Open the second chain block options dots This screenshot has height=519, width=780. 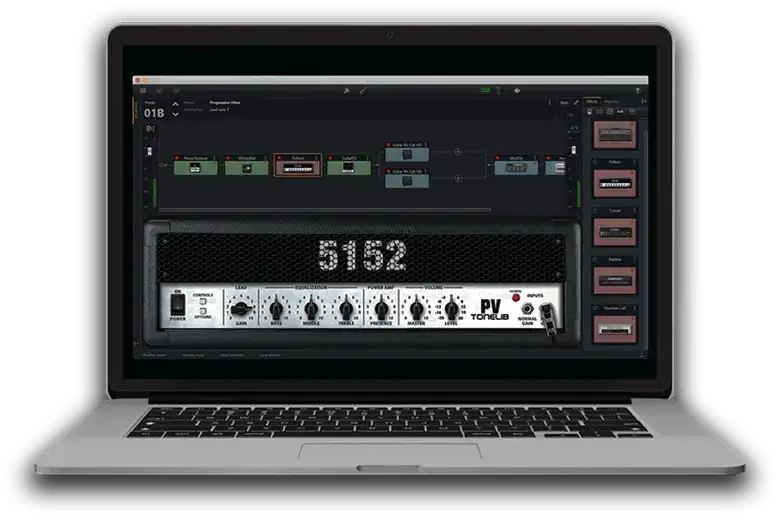tap(266, 158)
